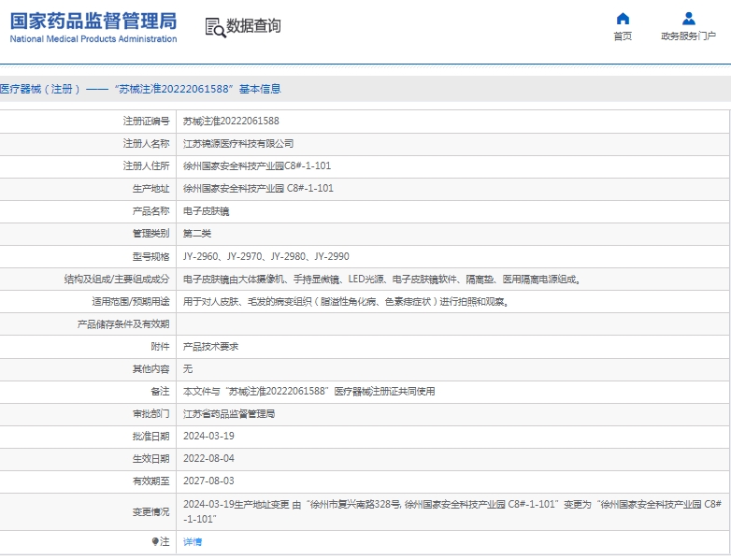The height and width of the screenshot is (560, 731).
Task: Click the 管理类别 label
Action: pos(150,233)
